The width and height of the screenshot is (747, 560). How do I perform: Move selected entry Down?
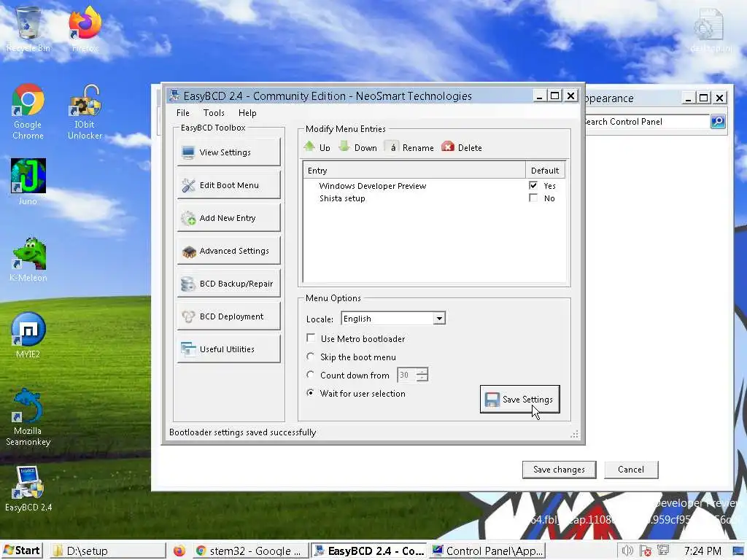[357, 147]
